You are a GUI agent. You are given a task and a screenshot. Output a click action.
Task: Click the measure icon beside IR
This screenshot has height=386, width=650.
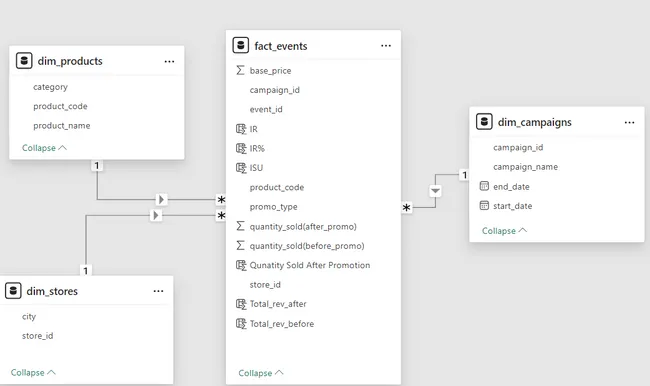[241, 129]
